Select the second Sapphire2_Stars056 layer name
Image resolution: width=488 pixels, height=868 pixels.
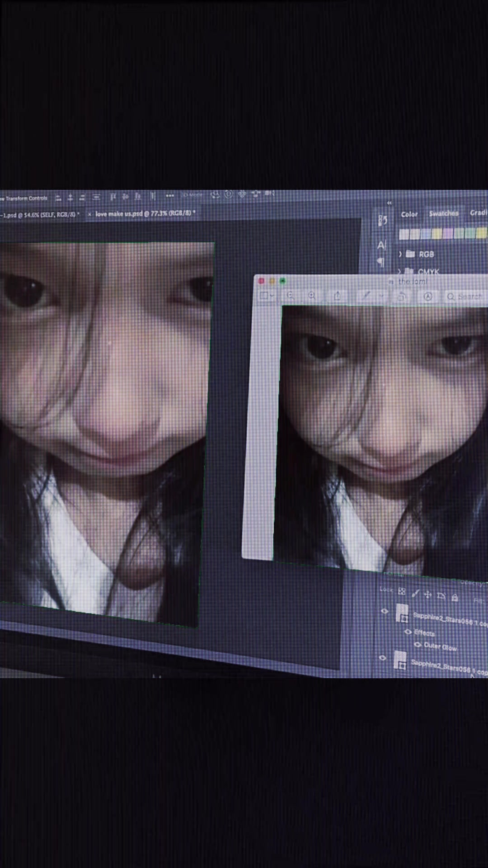tap(449, 667)
